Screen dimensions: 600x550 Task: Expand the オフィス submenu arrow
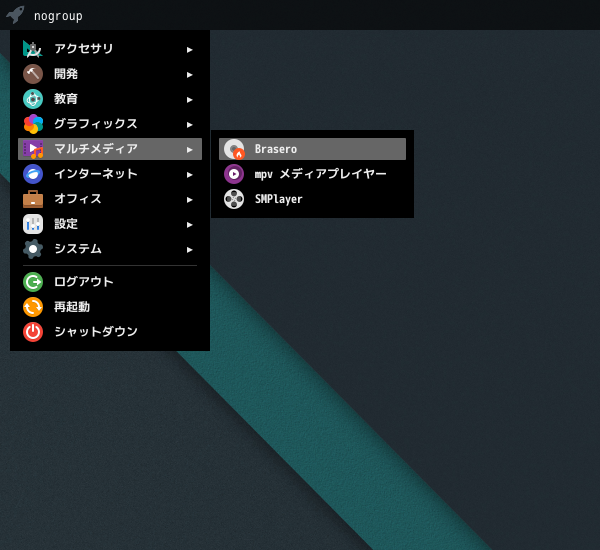189,200
